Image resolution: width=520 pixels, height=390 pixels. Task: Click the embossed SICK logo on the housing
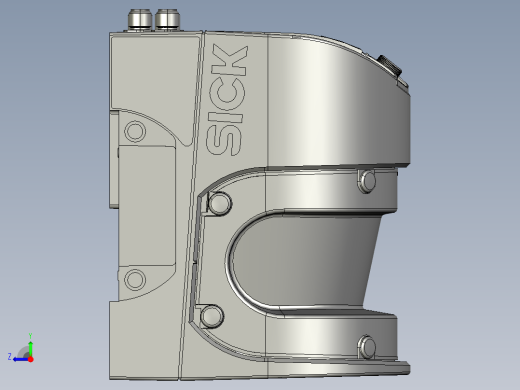point(227,100)
